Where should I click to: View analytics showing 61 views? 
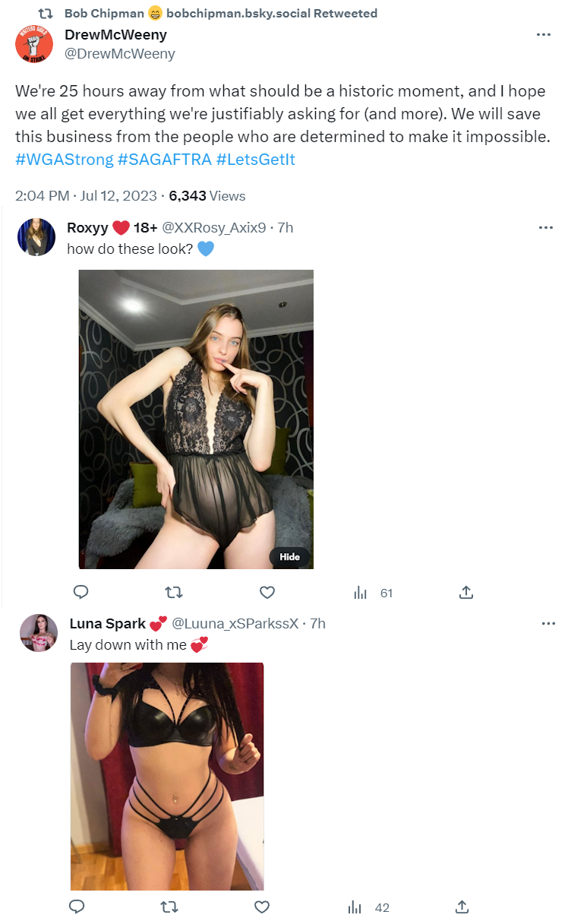pos(373,593)
